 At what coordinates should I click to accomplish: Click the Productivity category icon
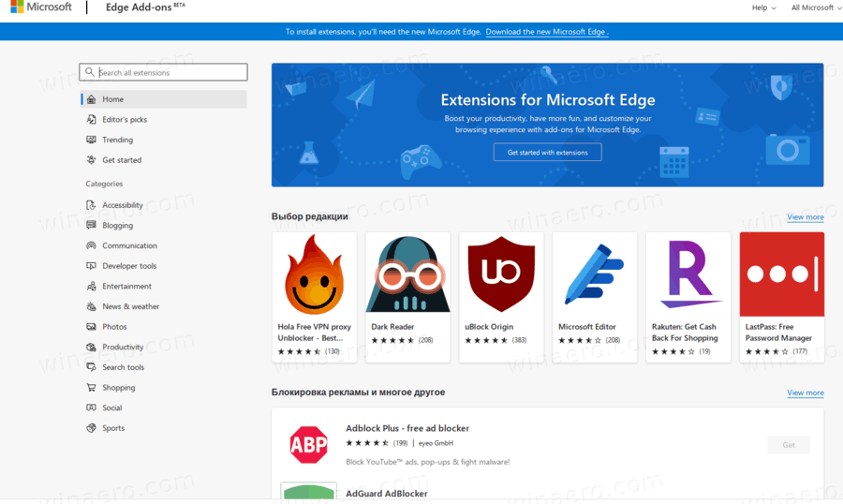click(92, 347)
